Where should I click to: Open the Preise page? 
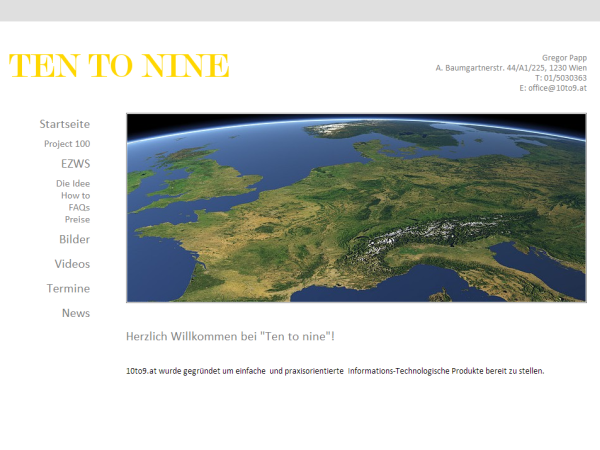pos(78,220)
